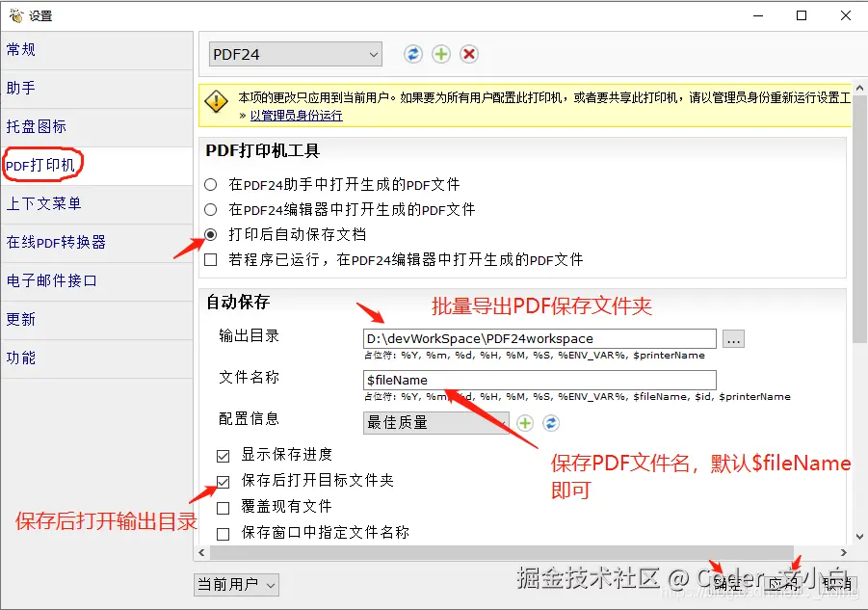Enable 覆盖现有文件 checkbox
Screen dimensions: 868x610
pyautogui.click(x=224, y=508)
